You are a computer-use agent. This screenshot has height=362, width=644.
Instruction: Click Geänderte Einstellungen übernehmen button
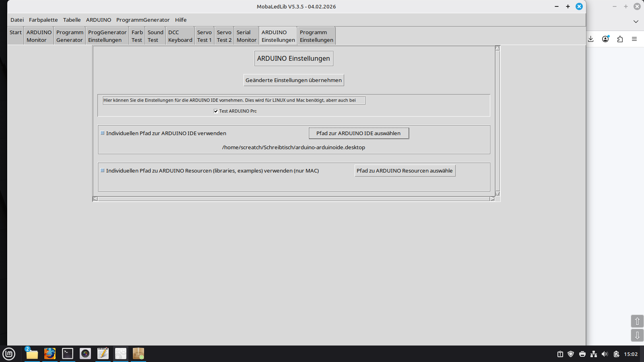tap(293, 80)
